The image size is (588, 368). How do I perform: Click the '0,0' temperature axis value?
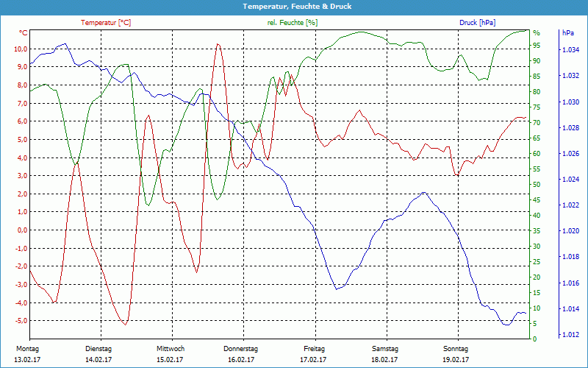pyautogui.click(x=22, y=230)
